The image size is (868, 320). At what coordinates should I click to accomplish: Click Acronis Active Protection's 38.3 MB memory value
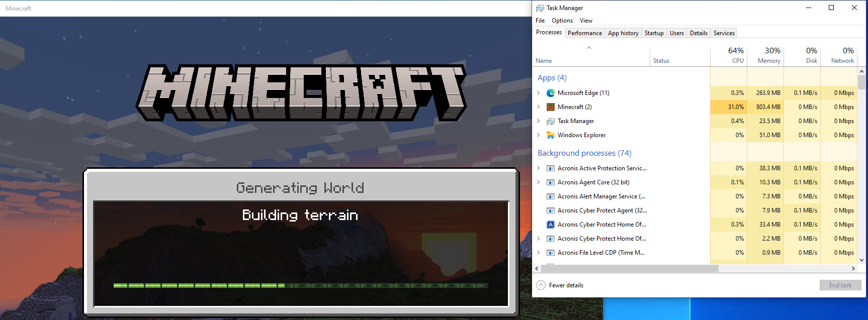coord(770,168)
